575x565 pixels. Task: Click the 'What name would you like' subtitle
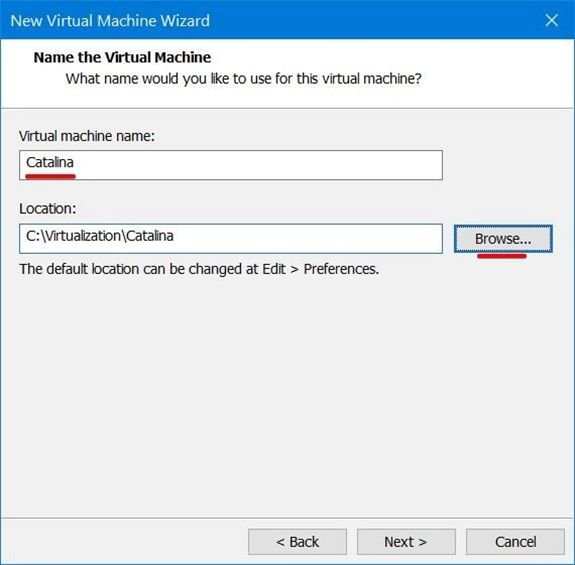point(244,78)
